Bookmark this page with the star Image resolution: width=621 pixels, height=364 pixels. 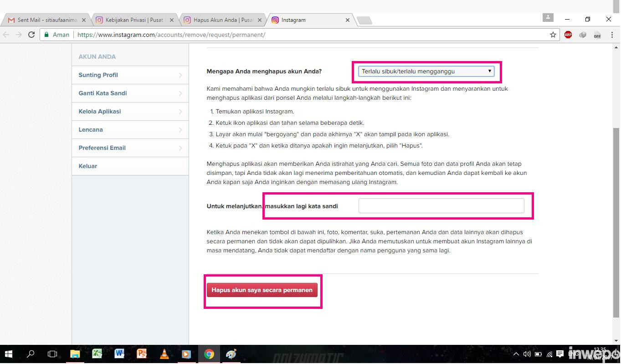pos(553,35)
